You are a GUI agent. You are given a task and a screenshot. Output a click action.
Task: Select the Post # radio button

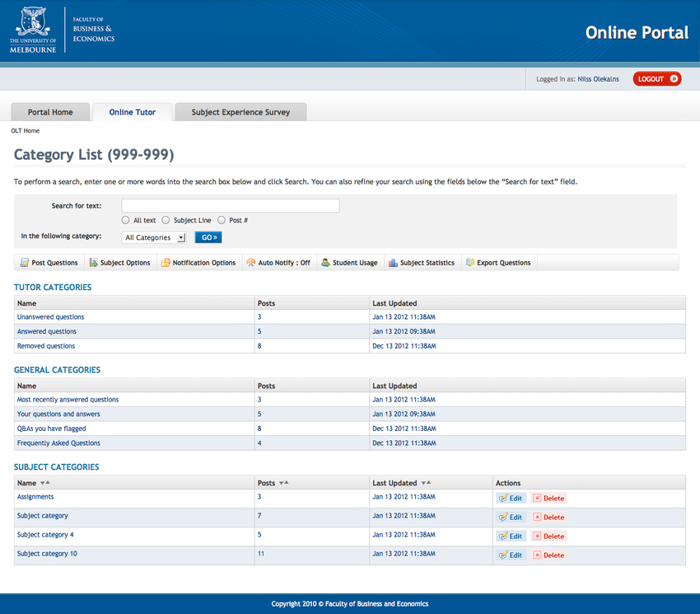click(x=222, y=220)
